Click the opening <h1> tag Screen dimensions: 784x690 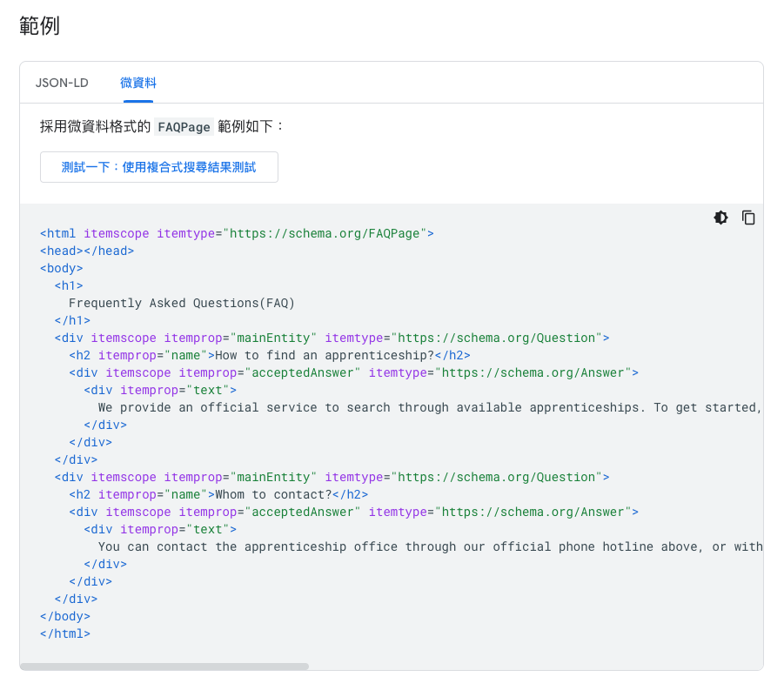(x=69, y=285)
